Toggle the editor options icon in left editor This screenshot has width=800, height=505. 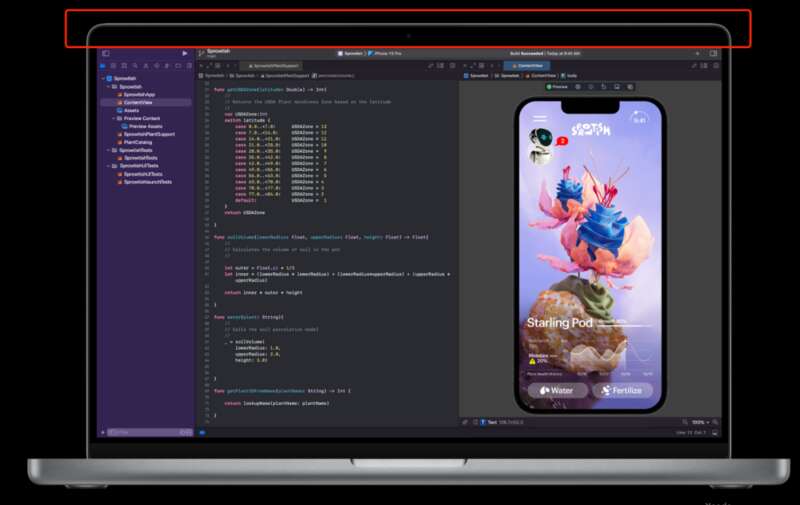pos(441,66)
